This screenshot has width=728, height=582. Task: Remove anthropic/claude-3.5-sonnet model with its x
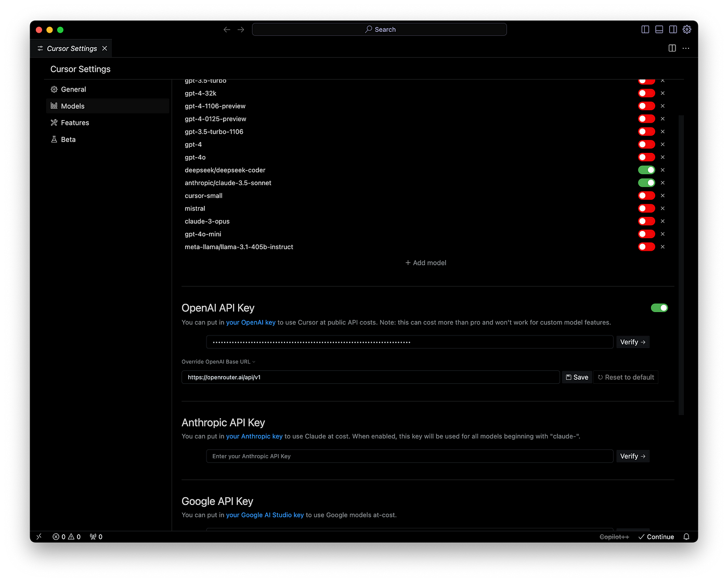(x=662, y=183)
